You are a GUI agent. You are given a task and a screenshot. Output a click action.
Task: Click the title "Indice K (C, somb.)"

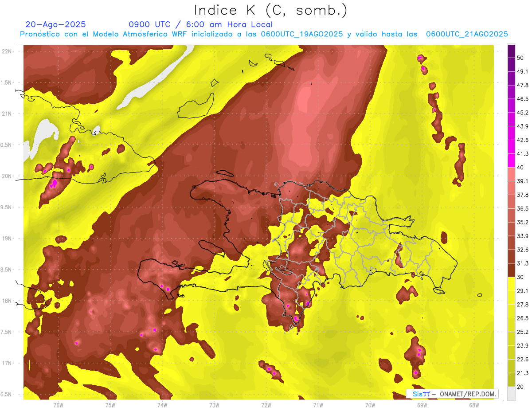[x=270, y=10]
